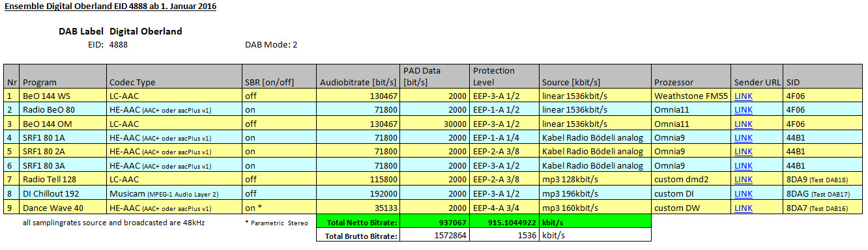Select the 'mp3 196kbit/s' source cell
This screenshot has width=868, height=250.
[x=596, y=193]
